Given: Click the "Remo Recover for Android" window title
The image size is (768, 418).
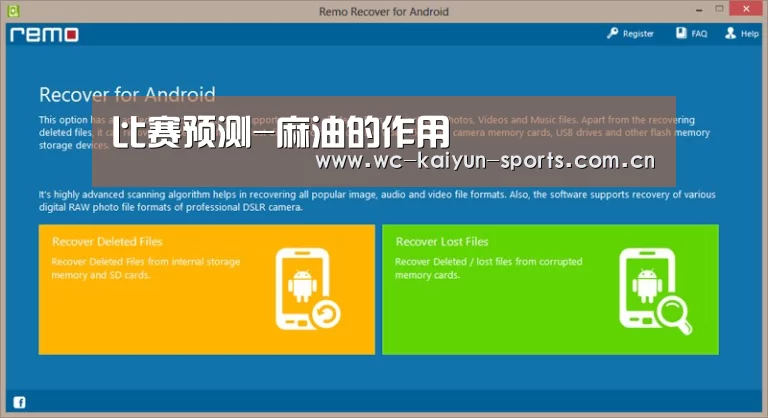Looking at the screenshot, I should coord(384,11).
